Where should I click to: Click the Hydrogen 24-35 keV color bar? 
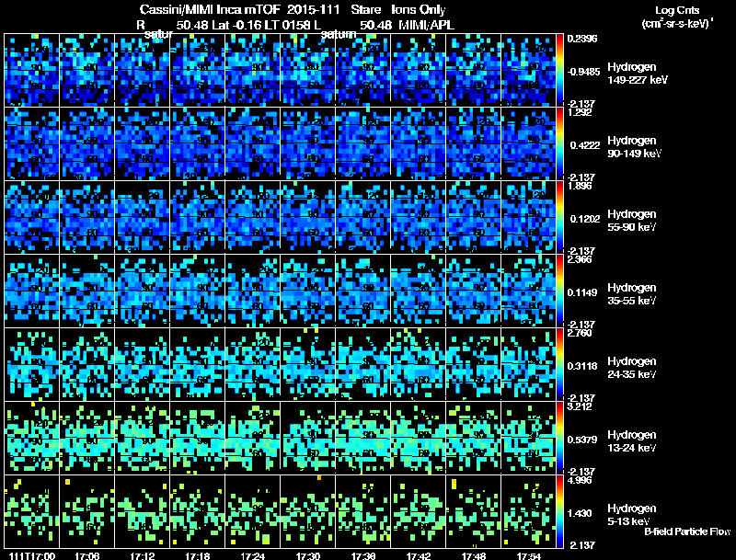click(x=559, y=364)
